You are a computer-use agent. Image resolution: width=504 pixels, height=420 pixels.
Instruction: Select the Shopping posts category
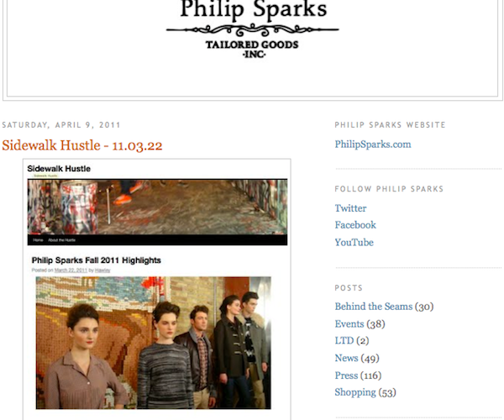[355, 392]
